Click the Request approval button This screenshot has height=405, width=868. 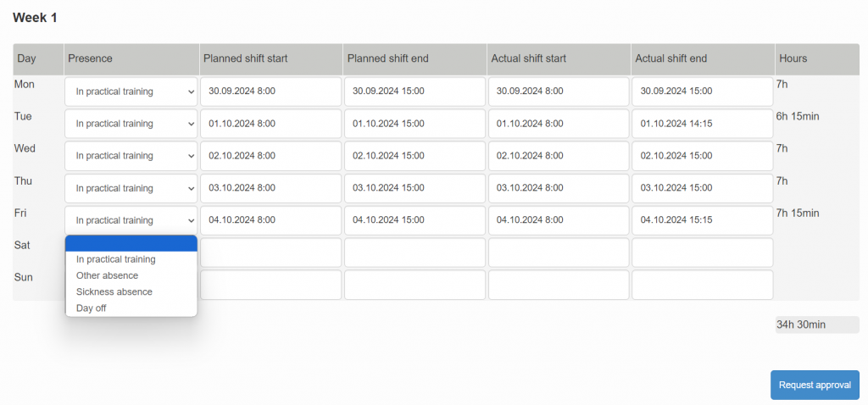815,385
